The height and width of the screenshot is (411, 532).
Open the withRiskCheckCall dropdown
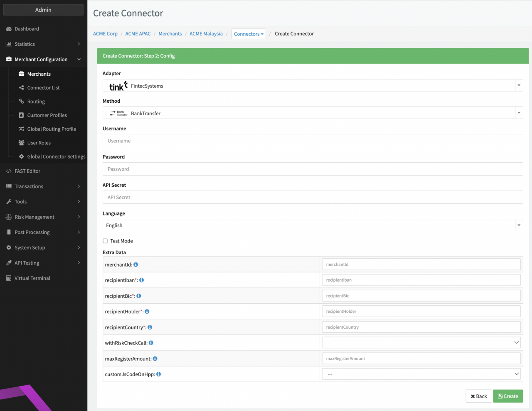[x=421, y=343]
